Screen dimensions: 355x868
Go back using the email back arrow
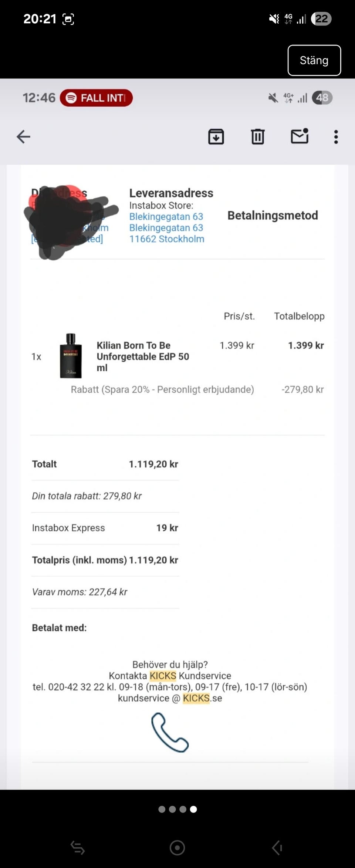(x=23, y=136)
